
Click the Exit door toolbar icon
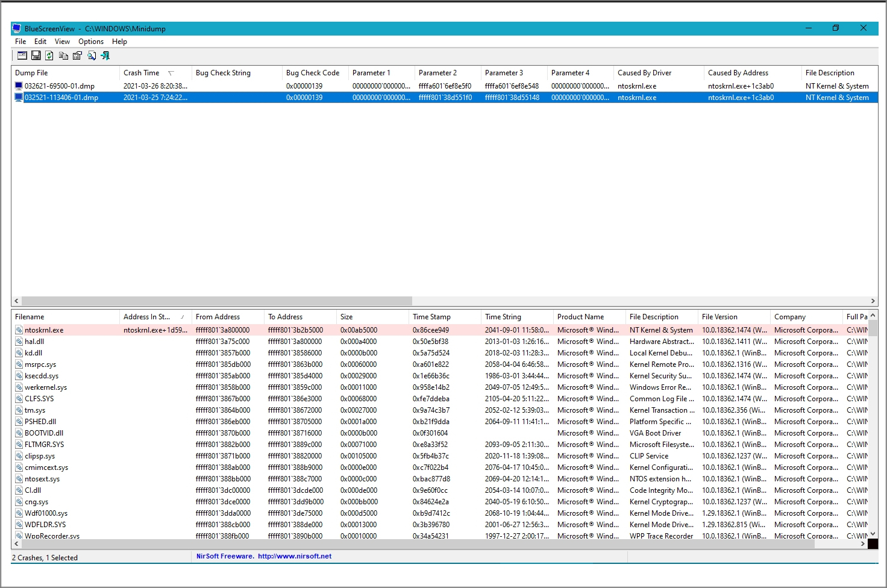click(105, 55)
